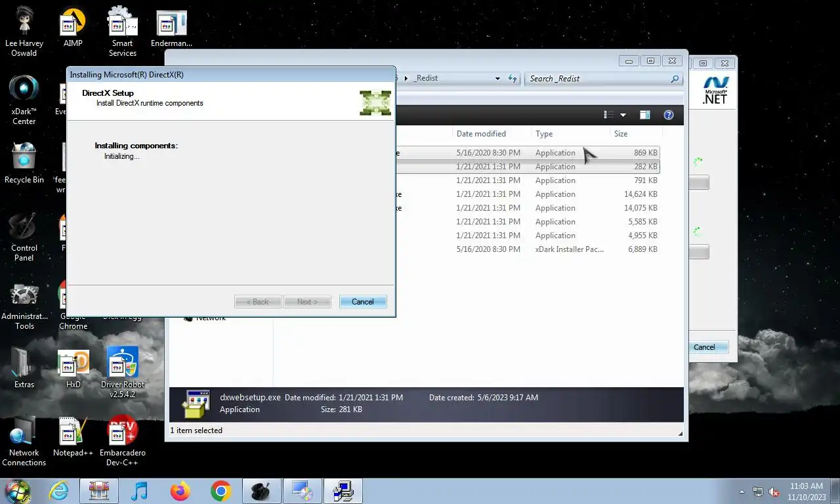Viewport: 840px width, 504px height.
Task: Open Embarcadero Dev-C++ desktop shortcut
Action: [x=123, y=442]
